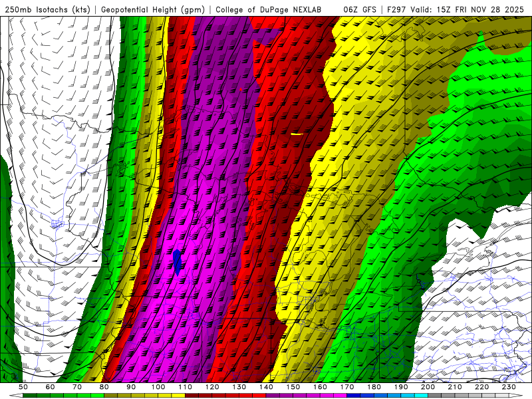This screenshot has height=399, width=532.
Task: Click the small blue wind maximum blob on the map
Action: 178,261
